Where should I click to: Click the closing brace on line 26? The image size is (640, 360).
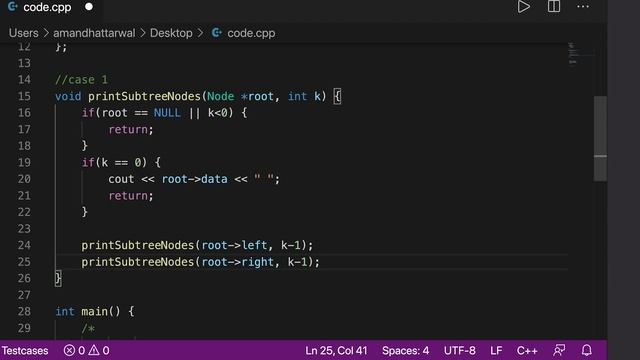tap(58, 278)
